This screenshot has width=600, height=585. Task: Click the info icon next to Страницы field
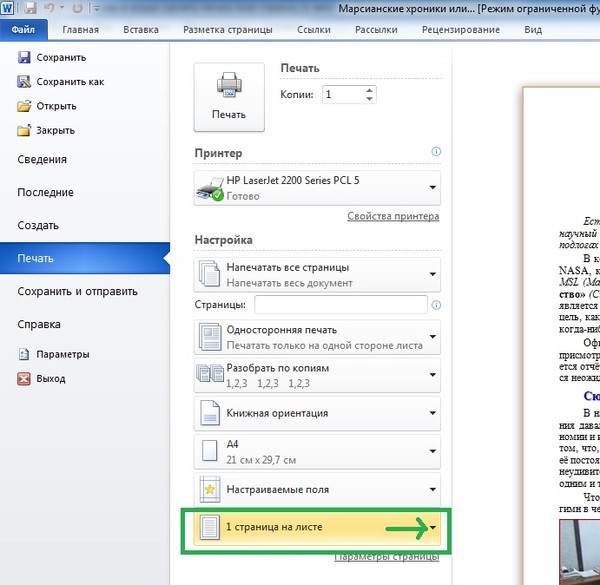coord(436,305)
